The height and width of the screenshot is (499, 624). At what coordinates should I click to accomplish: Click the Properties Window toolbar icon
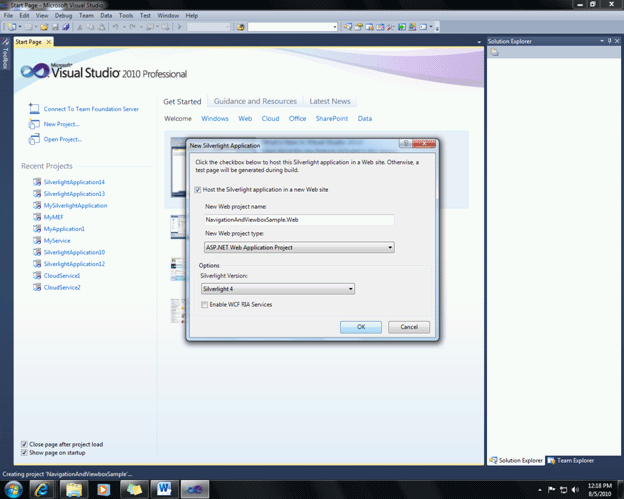[x=359, y=27]
